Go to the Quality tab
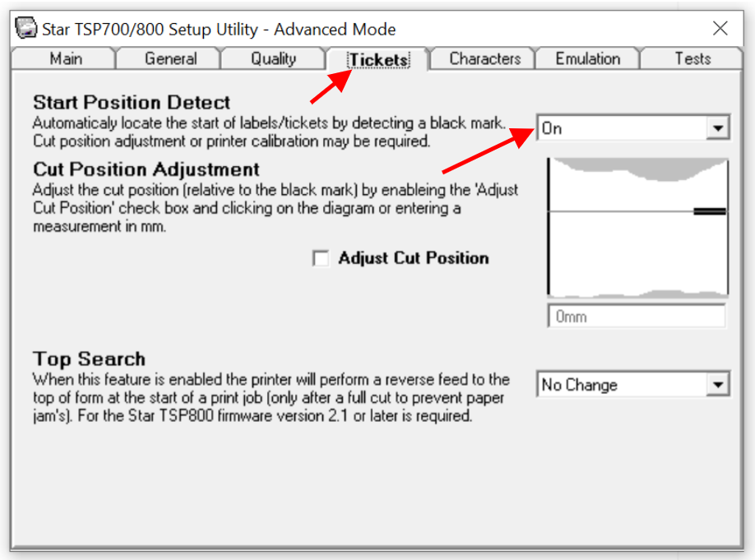The image size is (755, 560). pyautogui.click(x=274, y=58)
